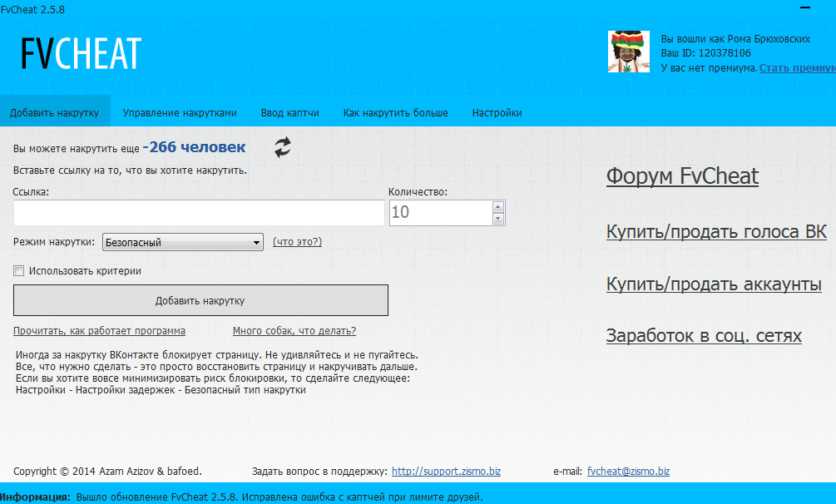The image size is (836, 504).
Task: Click the Вы вошли как Рома Брюховских text
Action: (735, 38)
